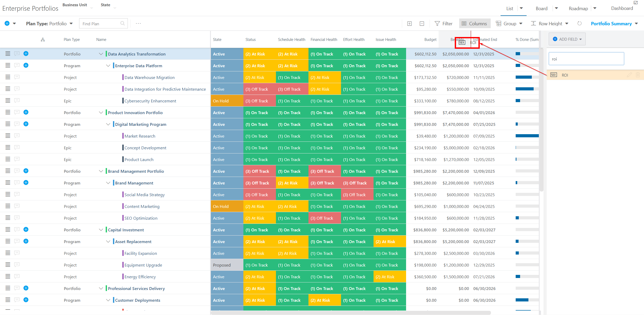Open the Row Height dropdown
644x315 pixels.
pos(550,23)
